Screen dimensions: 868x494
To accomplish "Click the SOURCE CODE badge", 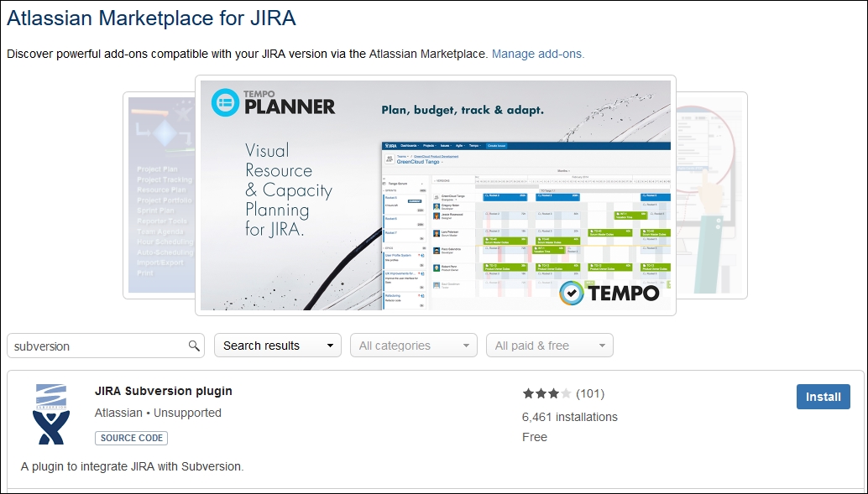I will 131,438.
